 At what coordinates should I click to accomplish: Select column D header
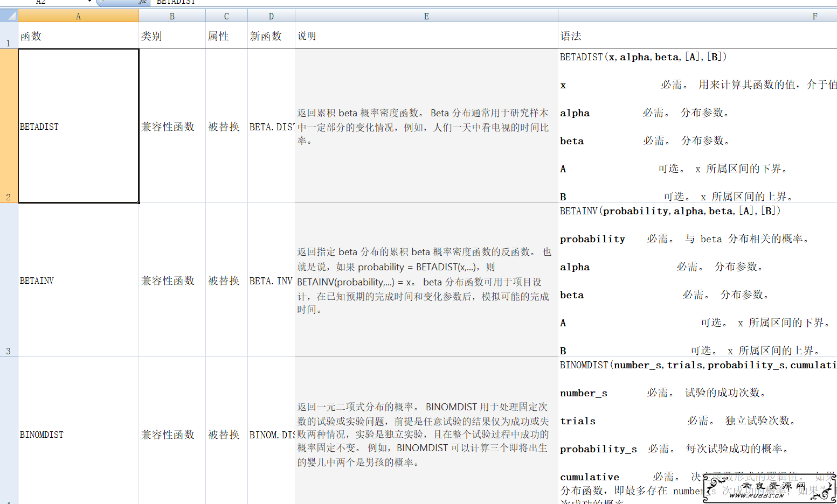point(271,16)
